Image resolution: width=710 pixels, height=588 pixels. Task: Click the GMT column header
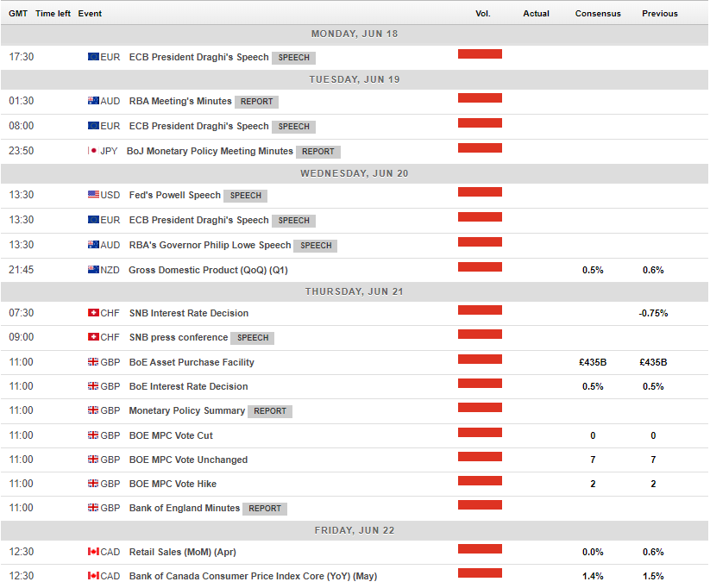point(18,14)
